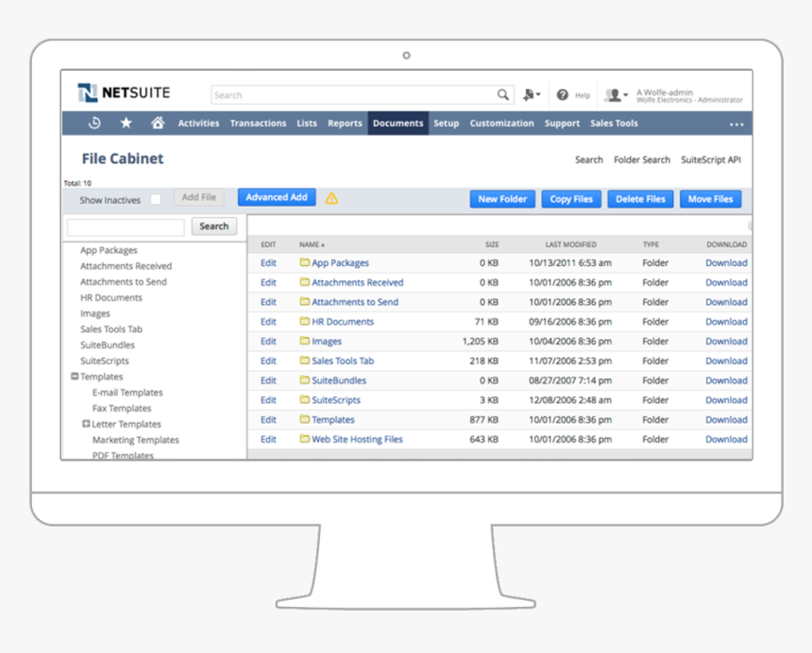Click the Help question mark icon
The image size is (812, 653).
563,95
